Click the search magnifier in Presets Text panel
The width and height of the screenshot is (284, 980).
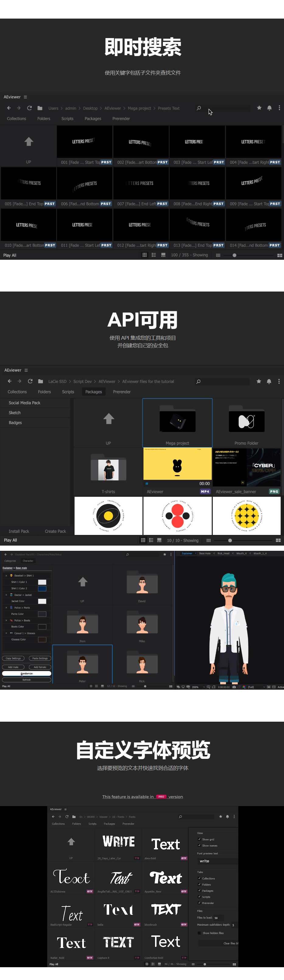pos(198,108)
